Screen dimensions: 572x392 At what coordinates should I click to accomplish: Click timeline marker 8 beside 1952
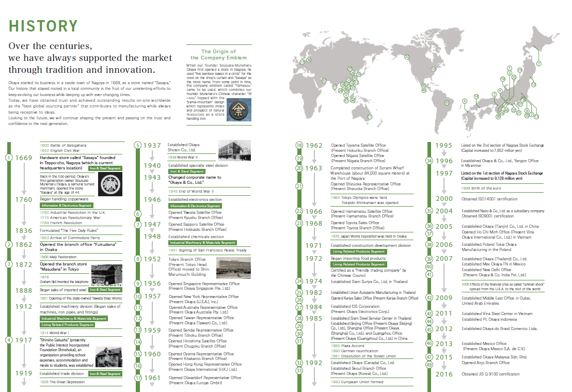tap(137, 259)
